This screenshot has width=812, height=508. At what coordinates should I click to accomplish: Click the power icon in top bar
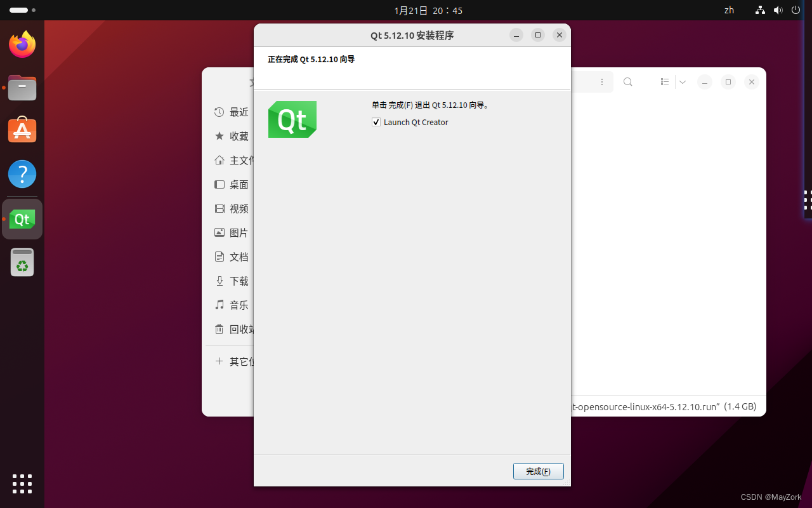pyautogui.click(x=796, y=10)
